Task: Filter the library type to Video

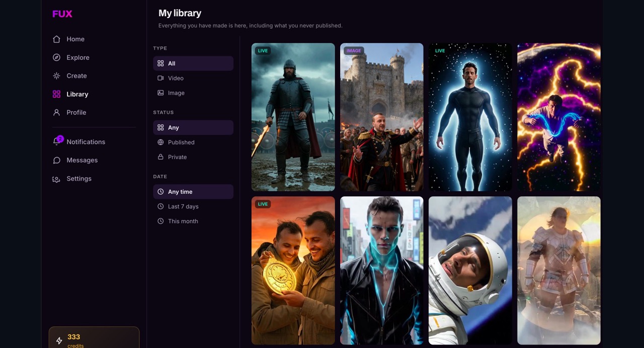Action: (x=193, y=78)
